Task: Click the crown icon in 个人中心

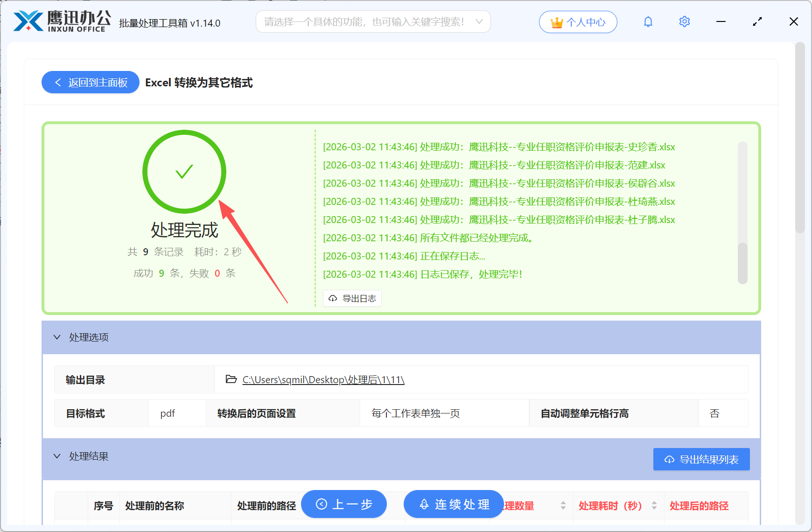Action: pos(556,21)
